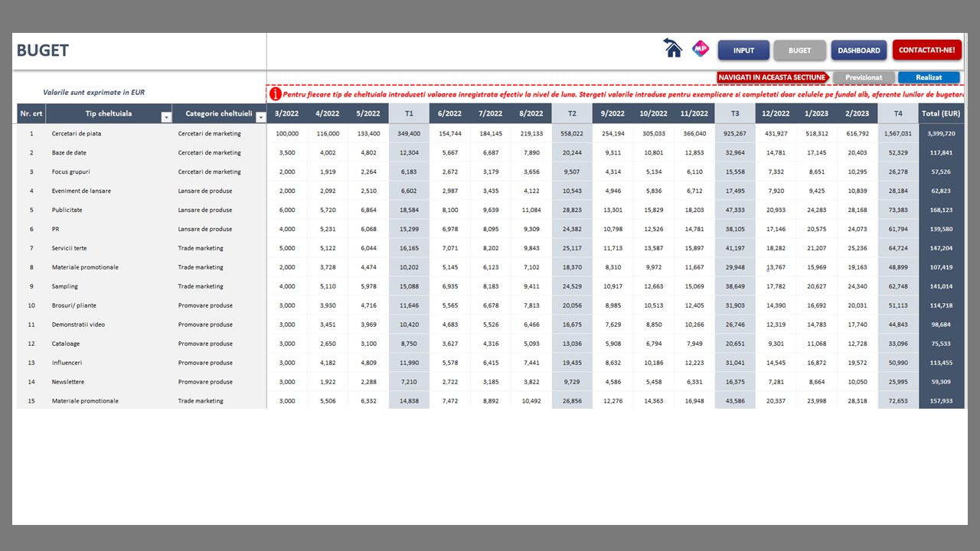Click the MP logo icon
The height and width of the screenshot is (551, 980).
[x=700, y=49]
